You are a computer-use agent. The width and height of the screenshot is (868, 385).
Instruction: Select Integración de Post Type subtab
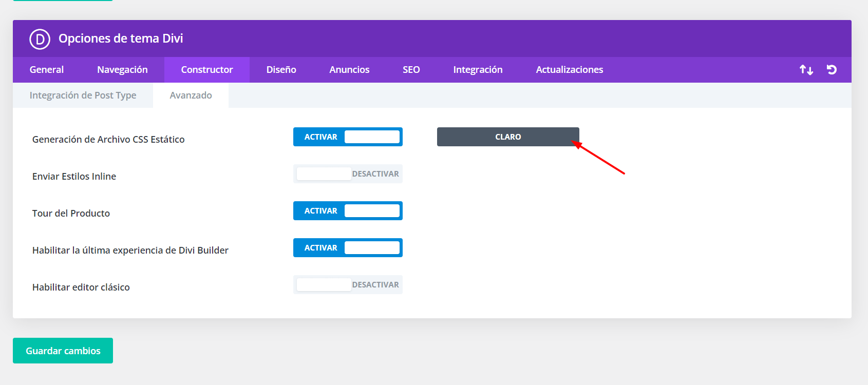click(x=83, y=95)
